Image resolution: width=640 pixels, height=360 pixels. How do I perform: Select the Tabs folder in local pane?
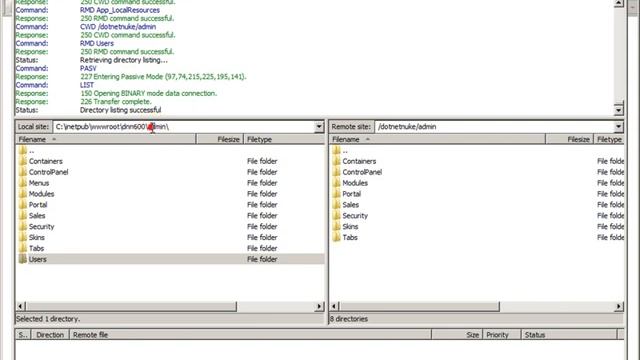tap(36, 248)
